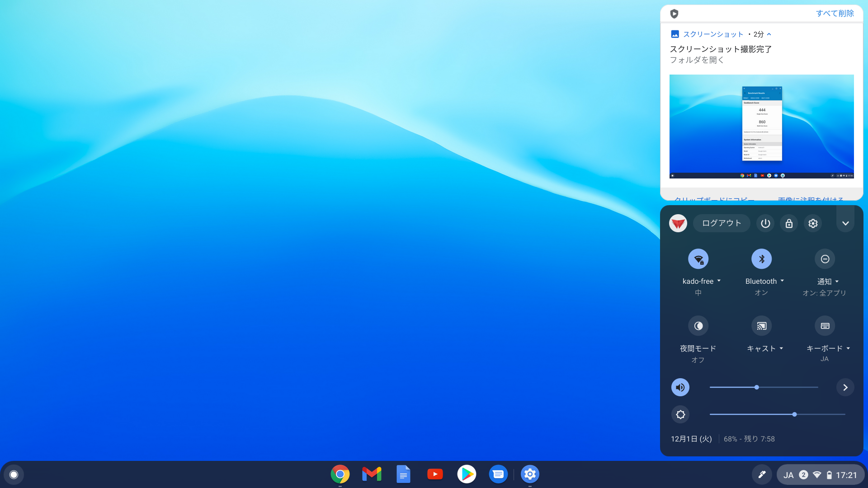Open Google Chrome from the shelf
The image size is (868, 488).
(340, 474)
